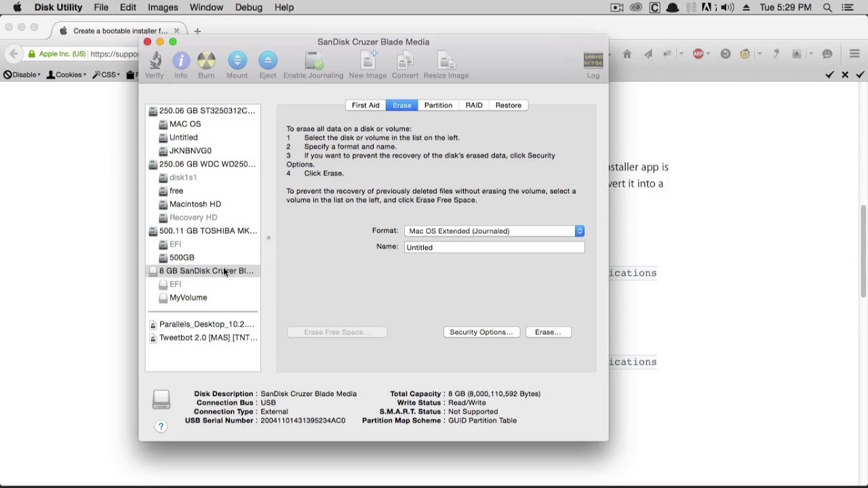Screen dimensions: 868x488
Task: Click the Adblock Plus icon in browser
Action: 698,54
